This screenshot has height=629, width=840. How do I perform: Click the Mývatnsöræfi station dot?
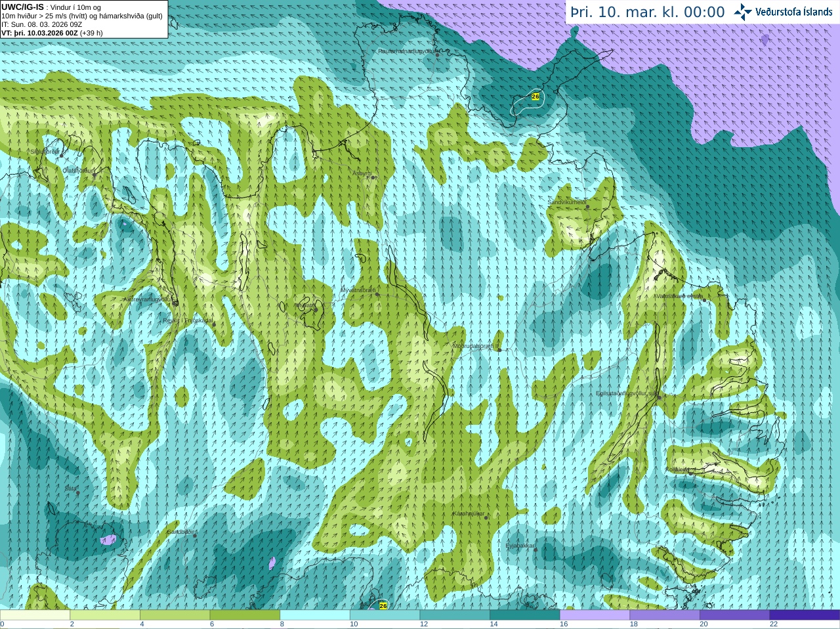point(377,294)
